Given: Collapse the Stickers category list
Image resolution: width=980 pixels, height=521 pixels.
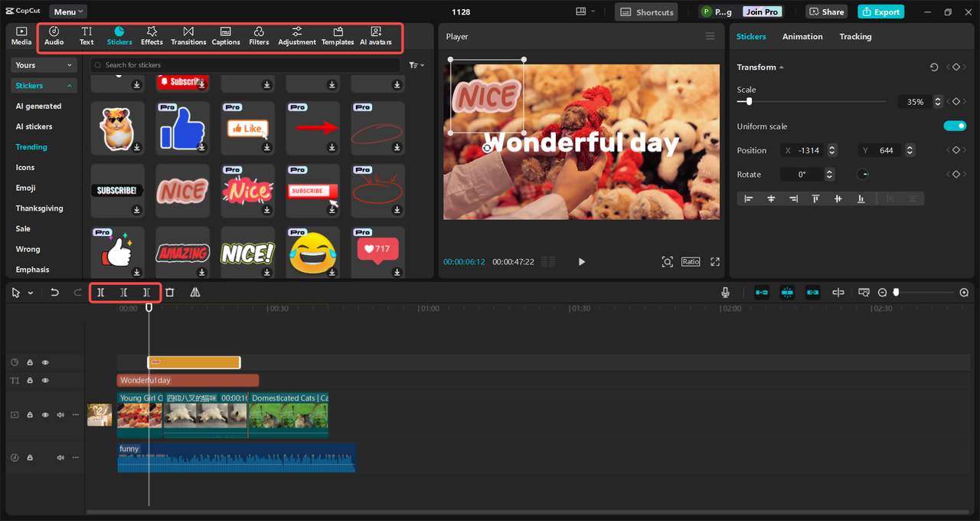Looking at the screenshot, I should coord(44,86).
